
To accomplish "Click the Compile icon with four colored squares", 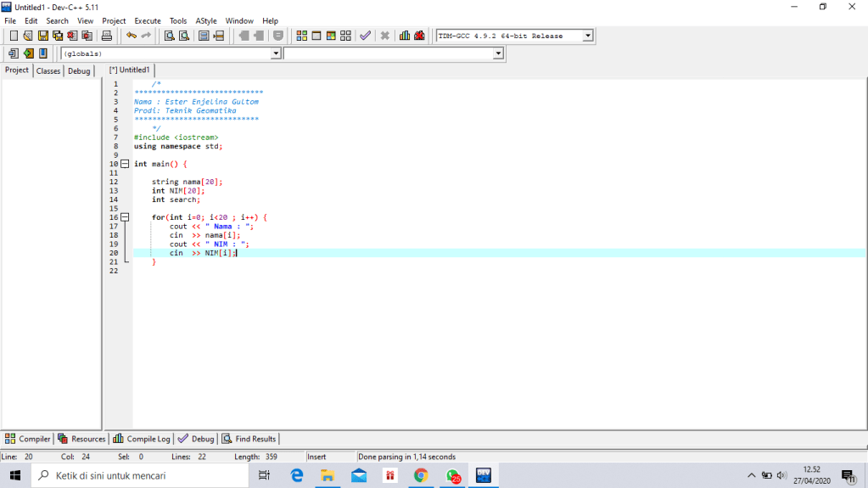I will pyautogui.click(x=302, y=36).
